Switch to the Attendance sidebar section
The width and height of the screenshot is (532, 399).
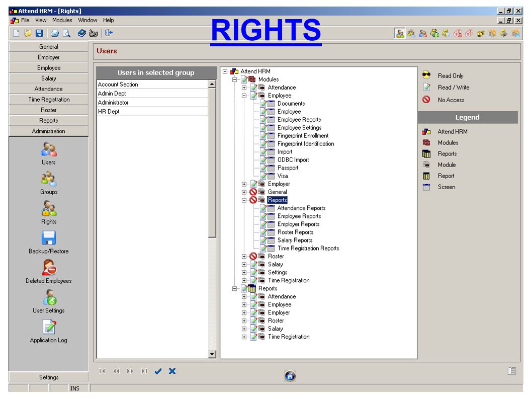[x=48, y=89]
